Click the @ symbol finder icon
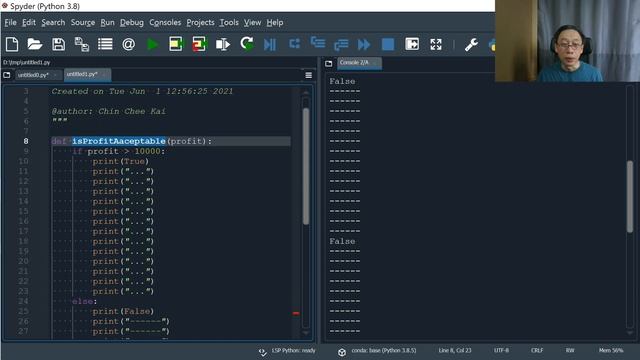The height and width of the screenshot is (360, 640). click(x=128, y=44)
